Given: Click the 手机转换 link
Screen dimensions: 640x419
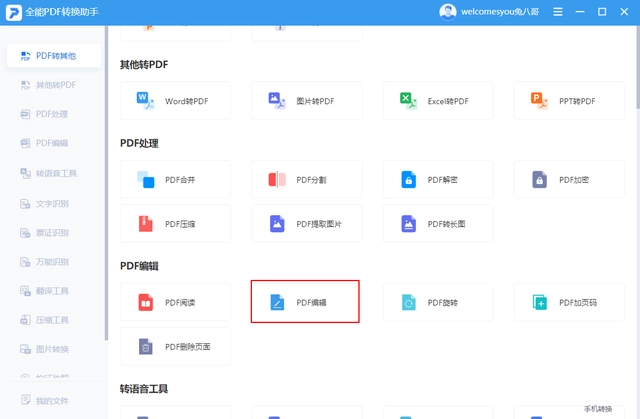Looking at the screenshot, I should point(598,409).
